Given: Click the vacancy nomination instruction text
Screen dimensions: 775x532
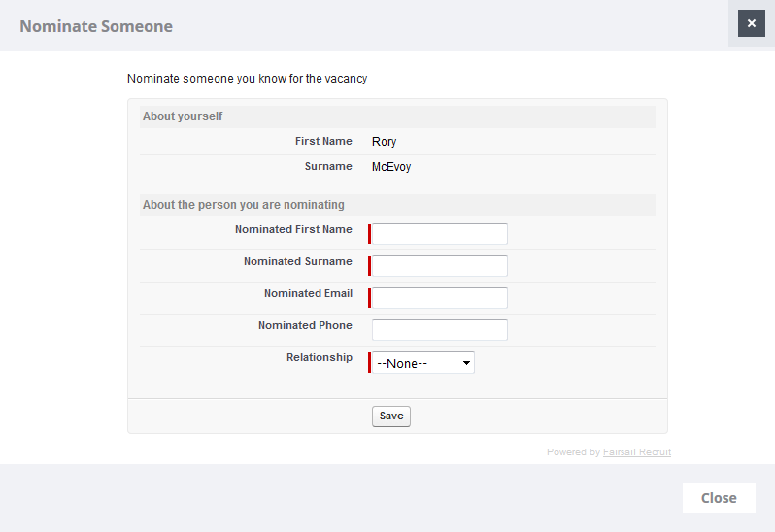Looking at the screenshot, I should [x=247, y=79].
